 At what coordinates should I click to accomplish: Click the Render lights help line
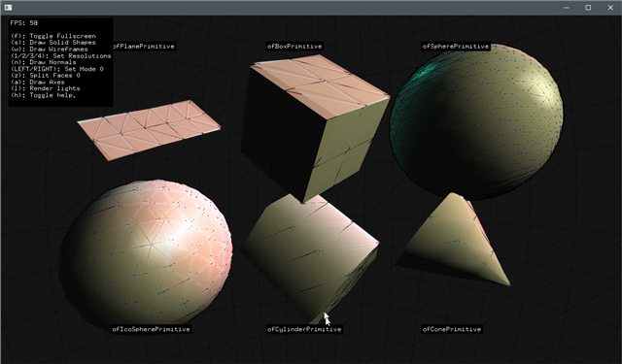coord(46,88)
